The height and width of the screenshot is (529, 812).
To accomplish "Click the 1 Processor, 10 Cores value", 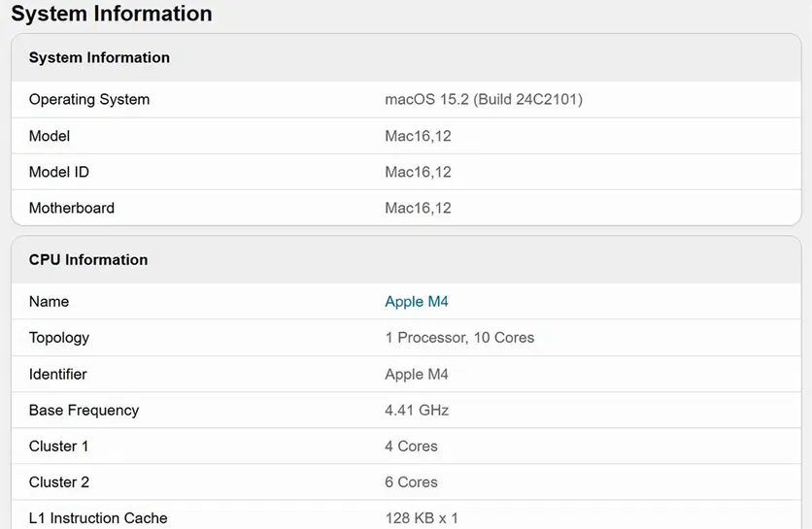I will (x=459, y=338).
